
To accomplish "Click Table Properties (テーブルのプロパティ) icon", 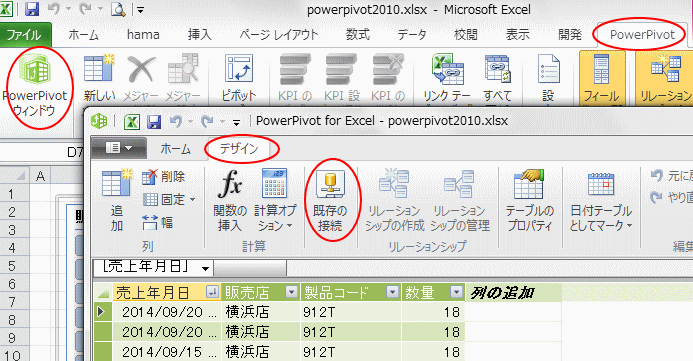I will click(x=529, y=200).
